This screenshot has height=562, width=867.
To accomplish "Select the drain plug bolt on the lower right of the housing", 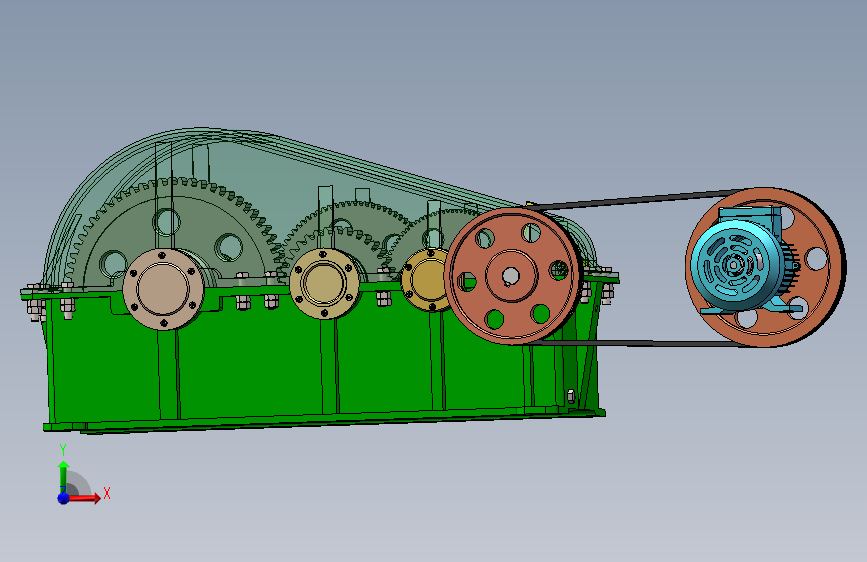I will [571, 396].
